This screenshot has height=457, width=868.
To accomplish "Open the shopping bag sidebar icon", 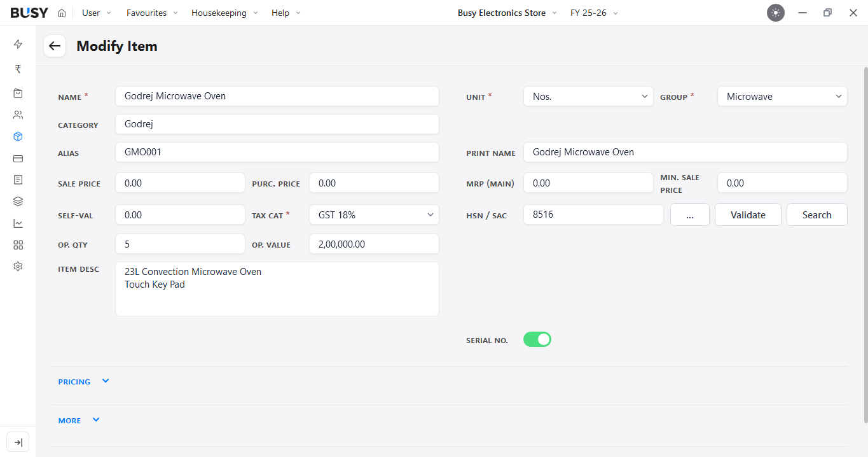I will pos(18,93).
